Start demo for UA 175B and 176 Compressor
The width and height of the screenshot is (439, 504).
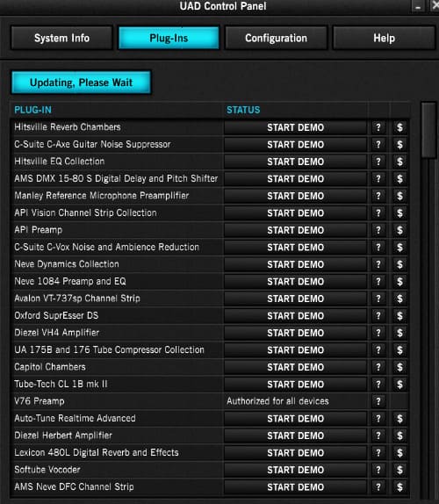tap(295, 350)
